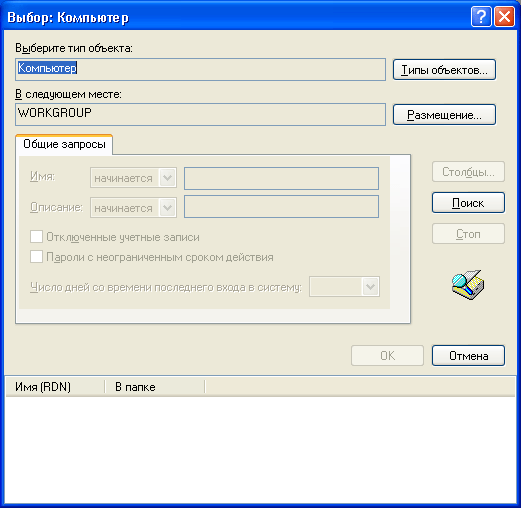The image size is (521, 508).
Task: Close the Выбор: Компьютер dialog
Action: point(504,16)
